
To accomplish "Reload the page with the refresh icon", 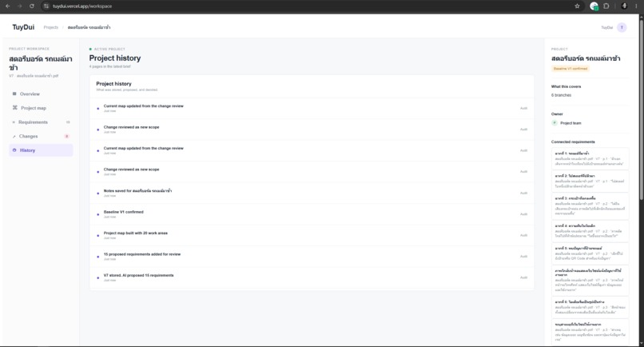I will click(x=32, y=6).
